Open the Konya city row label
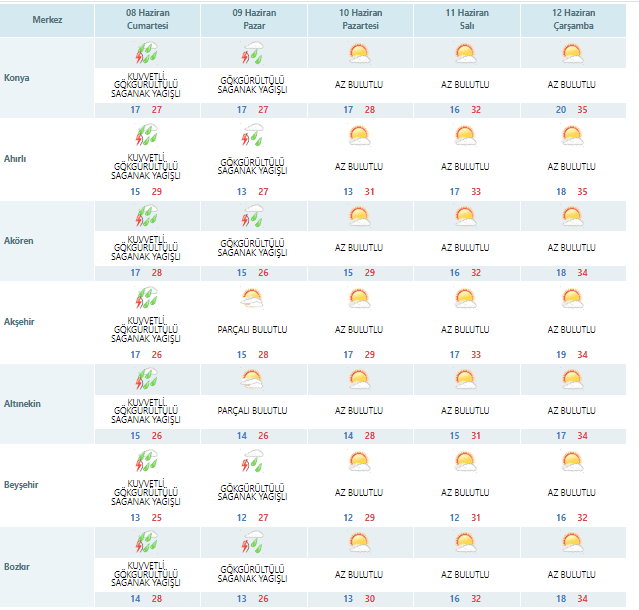Image resolution: width=639 pixels, height=610 pixels. point(17,78)
